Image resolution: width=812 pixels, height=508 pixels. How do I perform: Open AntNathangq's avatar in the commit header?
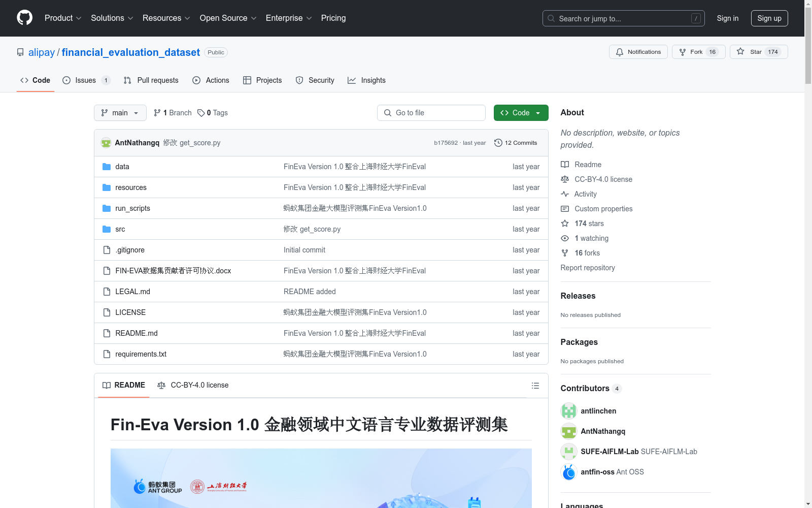pos(106,143)
